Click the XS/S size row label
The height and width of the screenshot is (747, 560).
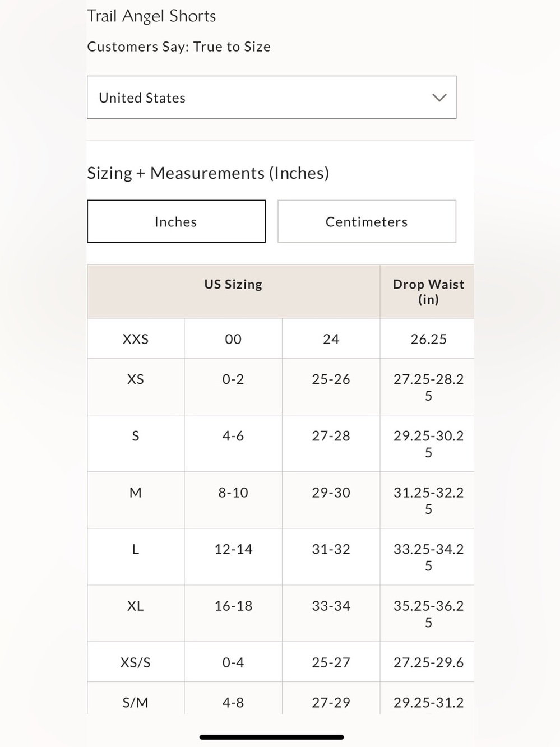pyautogui.click(x=136, y=662)
